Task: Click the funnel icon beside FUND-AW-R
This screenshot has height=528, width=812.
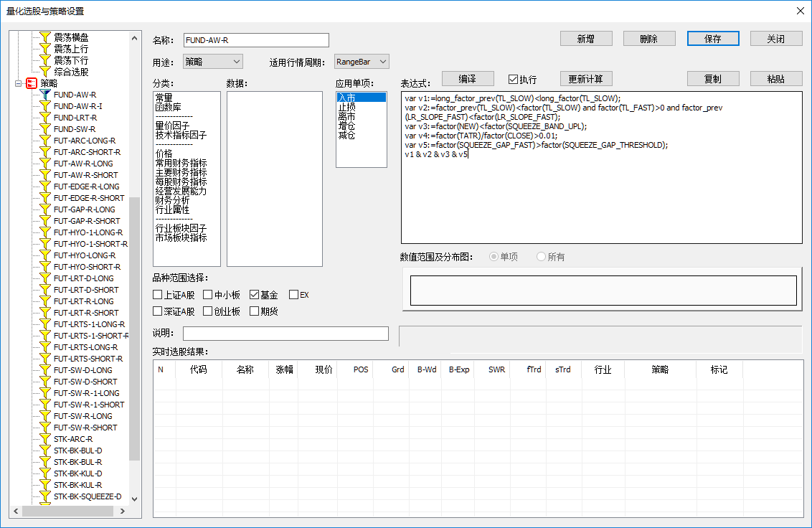Action: point(46,95)
